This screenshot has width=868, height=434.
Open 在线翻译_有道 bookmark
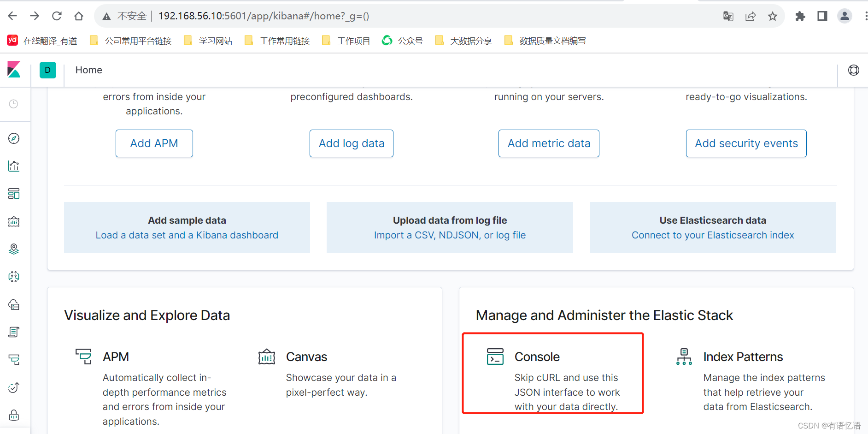pos(42,41)
